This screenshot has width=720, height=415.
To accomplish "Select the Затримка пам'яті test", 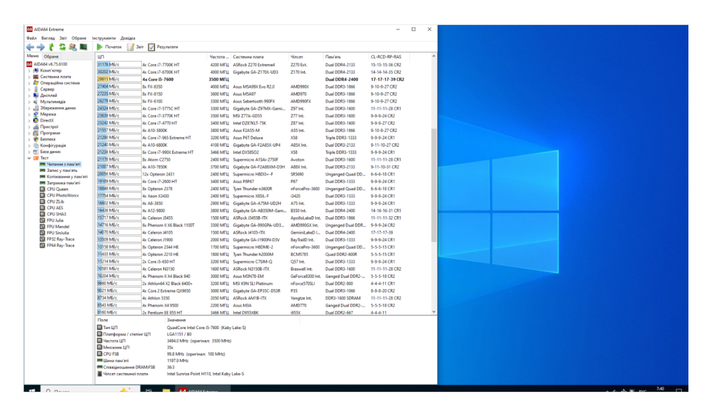I will [x=60, y=183].
